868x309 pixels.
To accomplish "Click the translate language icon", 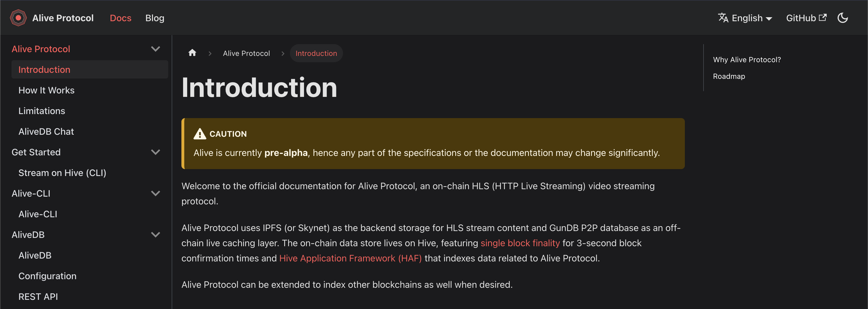I will point(723,17).
